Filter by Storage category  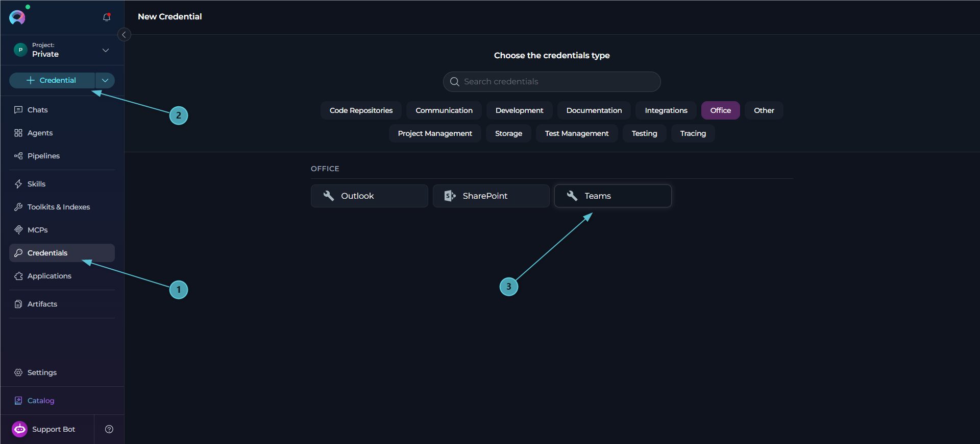pyautogui.click(x=508, y=133)
